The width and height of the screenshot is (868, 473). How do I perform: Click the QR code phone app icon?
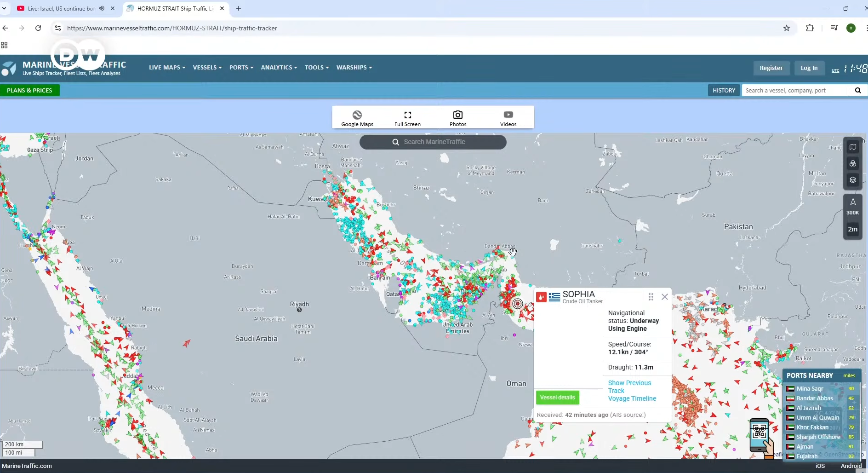(x=761, y=438)
